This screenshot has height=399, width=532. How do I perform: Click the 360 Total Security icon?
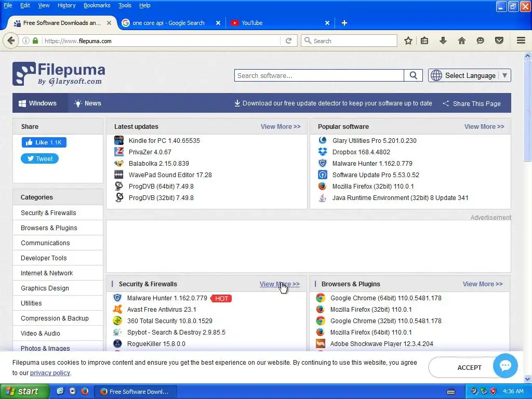[x=117, y=321]
